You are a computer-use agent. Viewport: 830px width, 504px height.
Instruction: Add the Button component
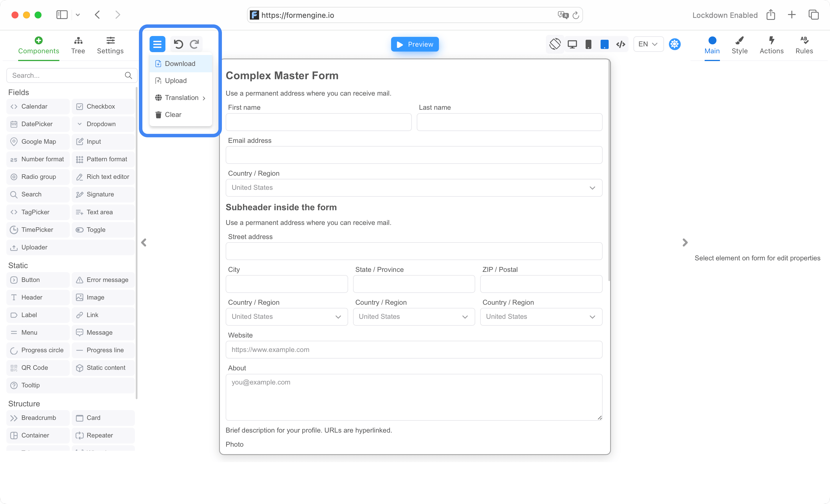38,280
